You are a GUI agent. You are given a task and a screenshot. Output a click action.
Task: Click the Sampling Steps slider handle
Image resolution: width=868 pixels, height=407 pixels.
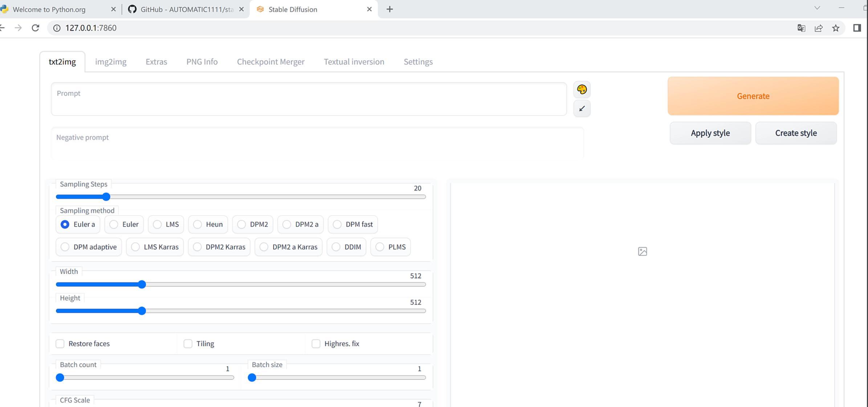[x=106, y=197]
